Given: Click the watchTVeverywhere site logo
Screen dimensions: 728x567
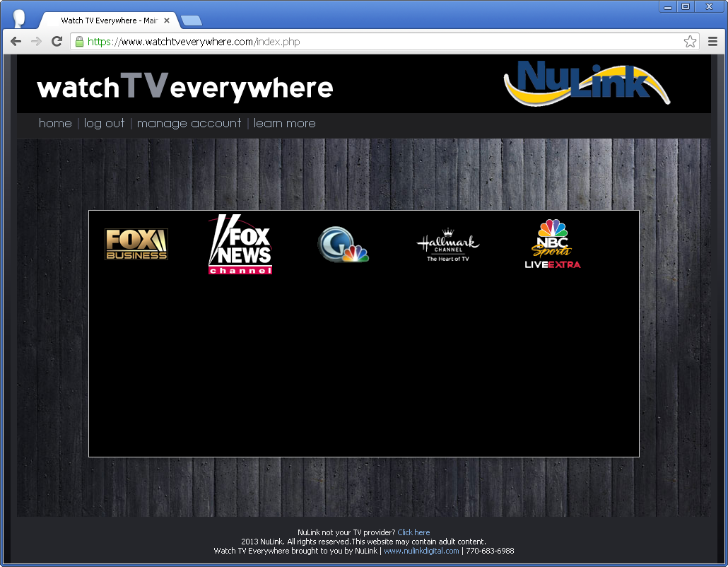Looking at the screenshot, I should pyautogui.click(x=185, y=86).
